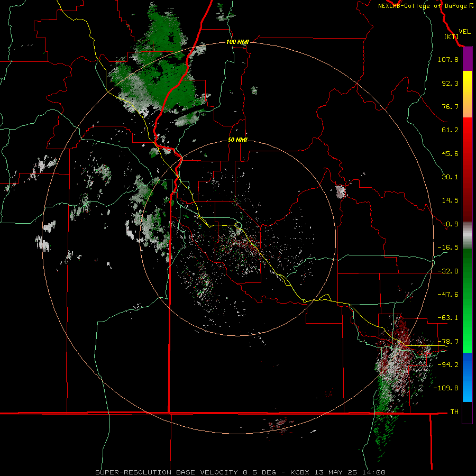Select the -63.1 legend value
The height and width of the screenshot is (476, 476).
448,318
